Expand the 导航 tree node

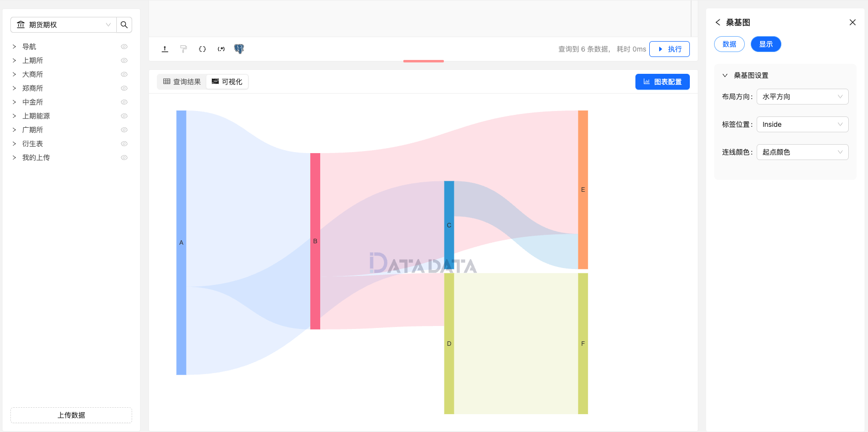point(14,47)
